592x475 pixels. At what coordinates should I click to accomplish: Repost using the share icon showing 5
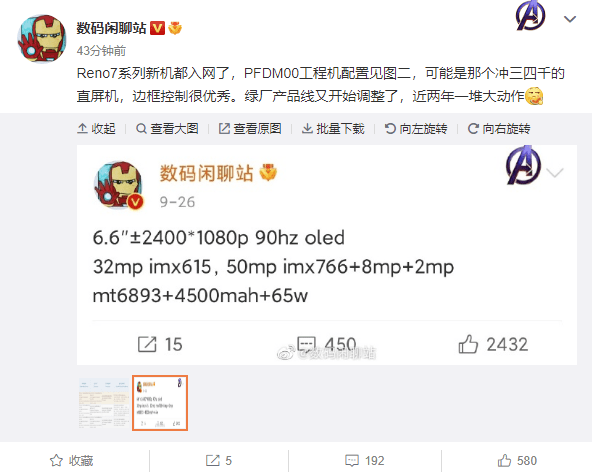[x=219, y=461]
